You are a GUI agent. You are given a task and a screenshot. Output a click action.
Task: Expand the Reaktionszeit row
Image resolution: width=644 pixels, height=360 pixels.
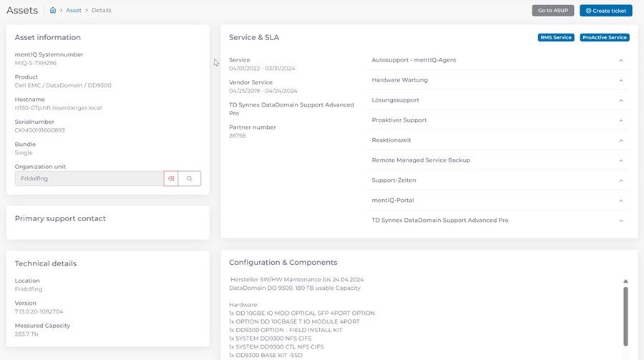click(620, 140)
